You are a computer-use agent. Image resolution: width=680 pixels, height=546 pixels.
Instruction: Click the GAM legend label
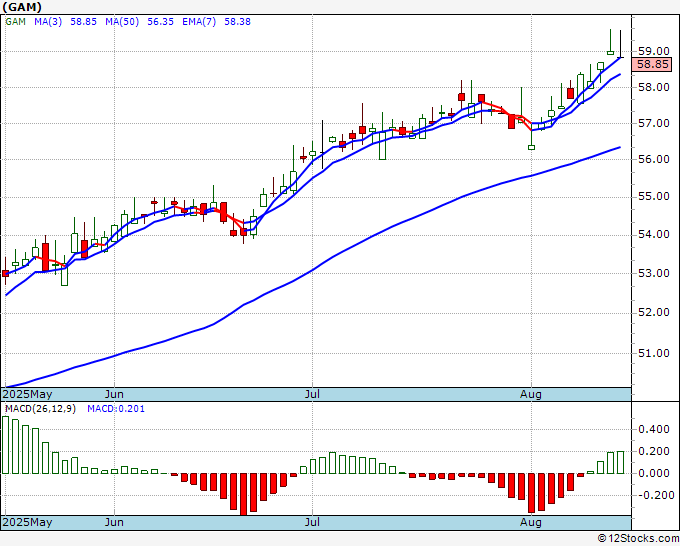16,22
